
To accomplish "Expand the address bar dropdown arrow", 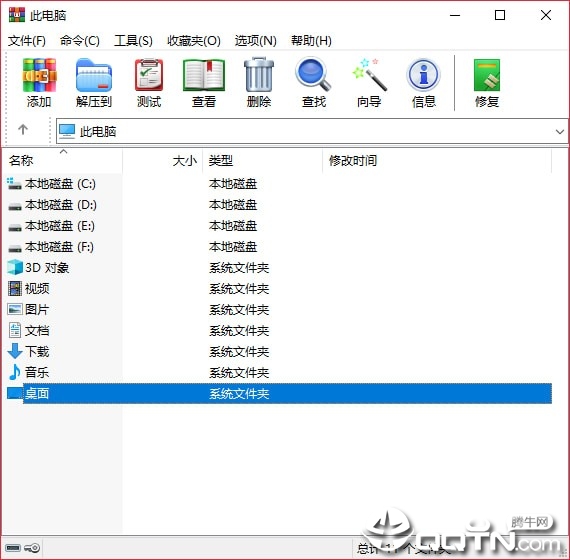I will pyautogui.click(x=559, y=132).
